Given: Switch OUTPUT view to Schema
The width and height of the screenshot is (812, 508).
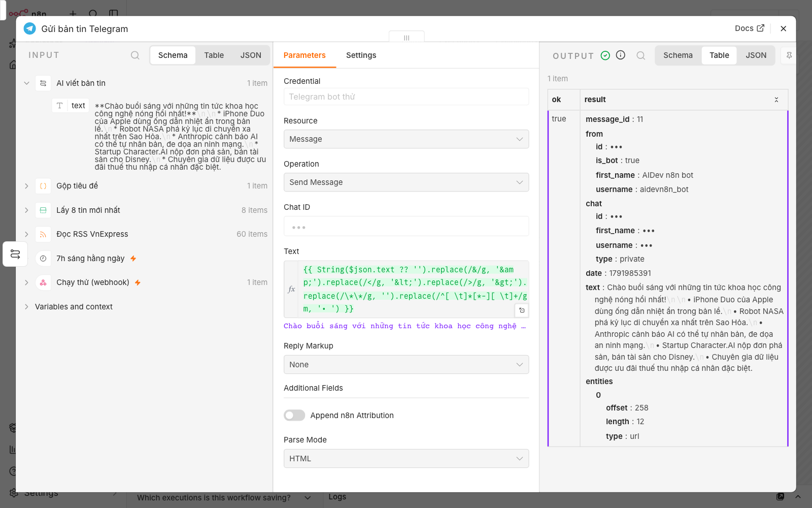Looking at the screenshot, I should (678, 55).
